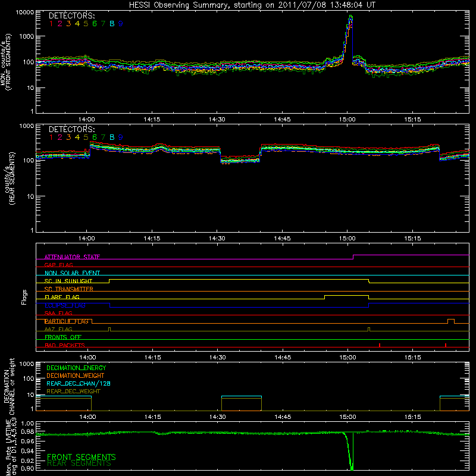Click the 15:00 tick under front segments plot
Screen dimensions: 476x476
347,120
